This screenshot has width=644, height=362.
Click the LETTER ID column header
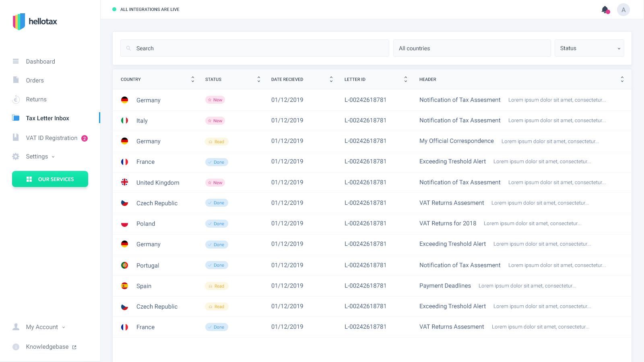[355, 79]
